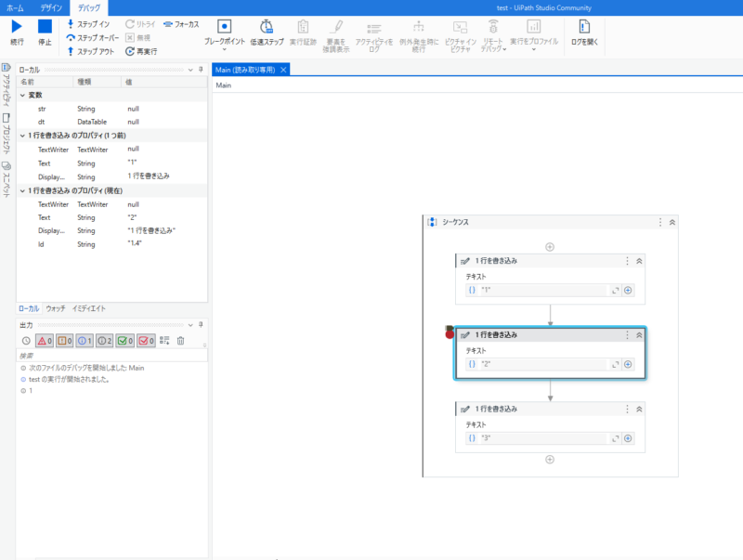Toggle Execution Trail (実行証跡)
Viewport: 743px width, 560px height.
coord(303,33)
